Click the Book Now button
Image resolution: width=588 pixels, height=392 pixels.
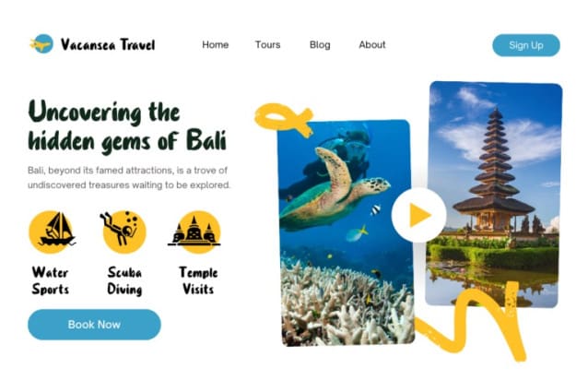pyautogui.click(x=94, y=325)
